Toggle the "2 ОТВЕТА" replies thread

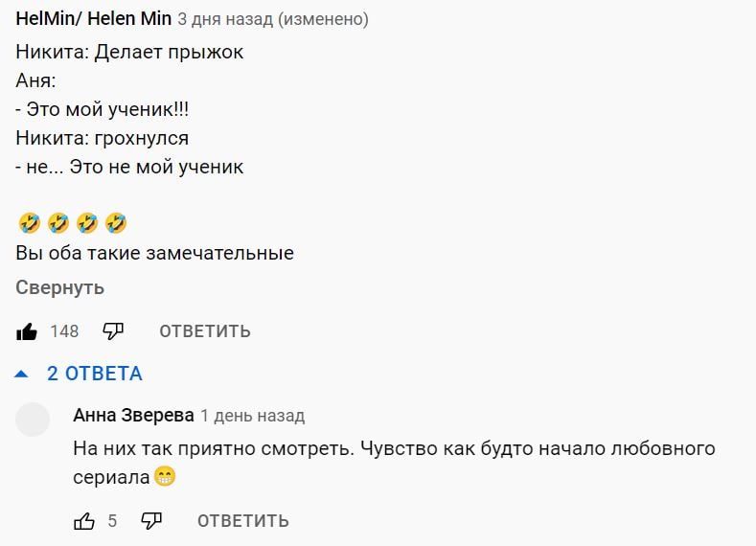[x=95, y=374]
